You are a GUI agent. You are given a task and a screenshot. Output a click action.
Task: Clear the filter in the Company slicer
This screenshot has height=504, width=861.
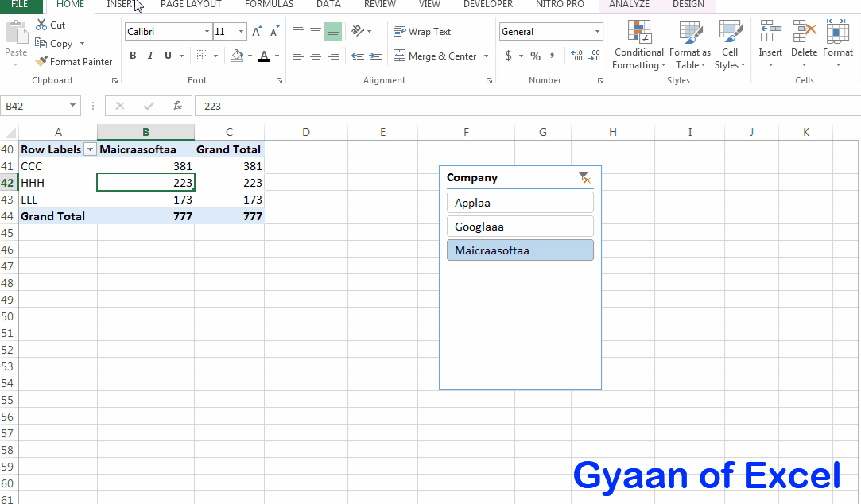pyautogui.click(x=585, y=177)
